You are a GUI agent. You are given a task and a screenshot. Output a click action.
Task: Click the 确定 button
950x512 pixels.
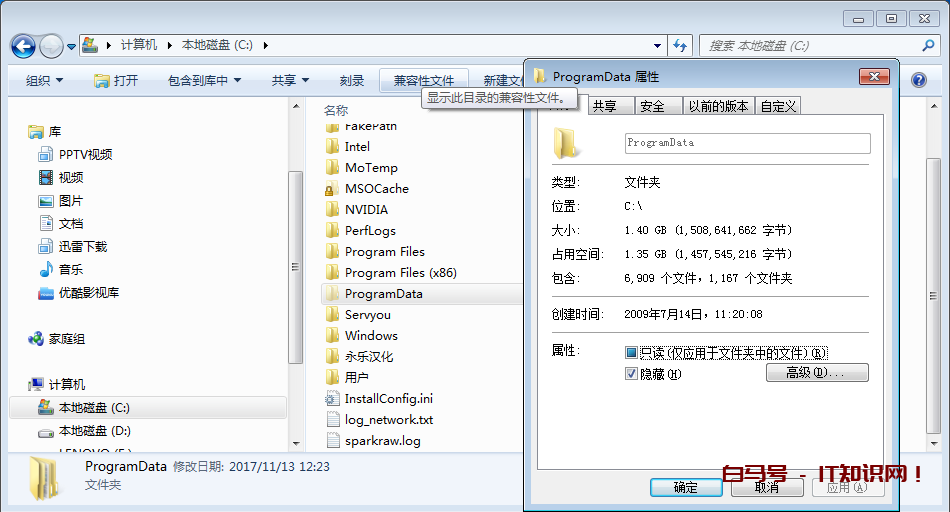point(686,487)
